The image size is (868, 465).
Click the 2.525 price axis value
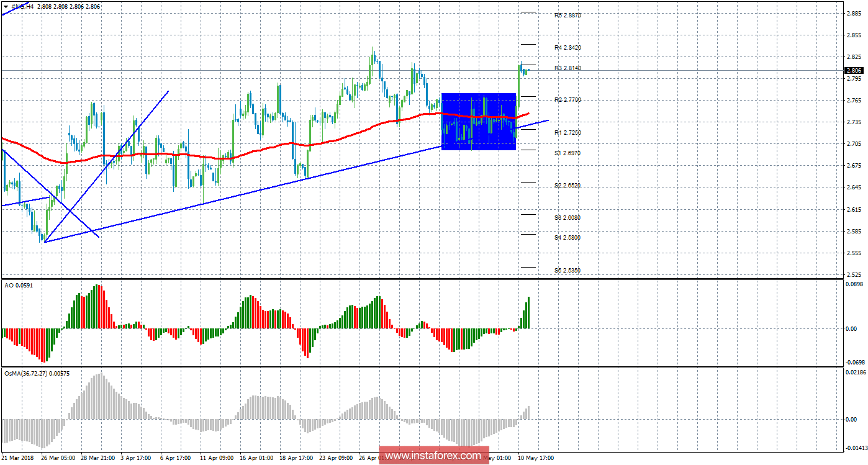(854, 274)
